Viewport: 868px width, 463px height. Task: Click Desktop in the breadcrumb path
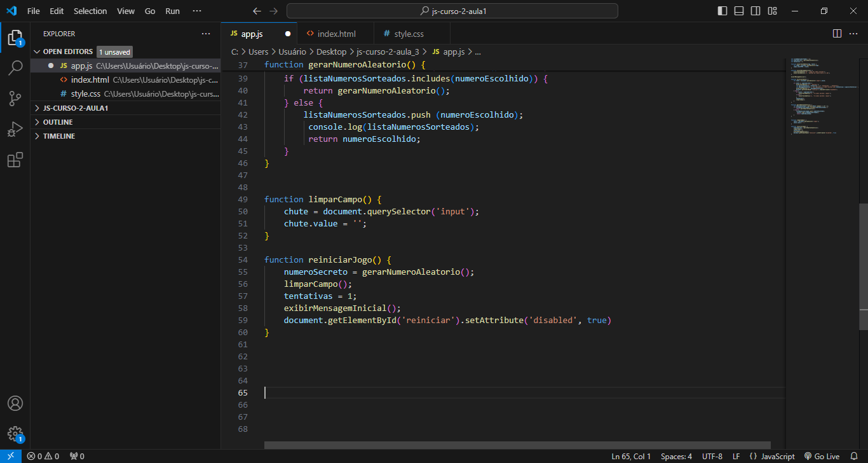331,52
